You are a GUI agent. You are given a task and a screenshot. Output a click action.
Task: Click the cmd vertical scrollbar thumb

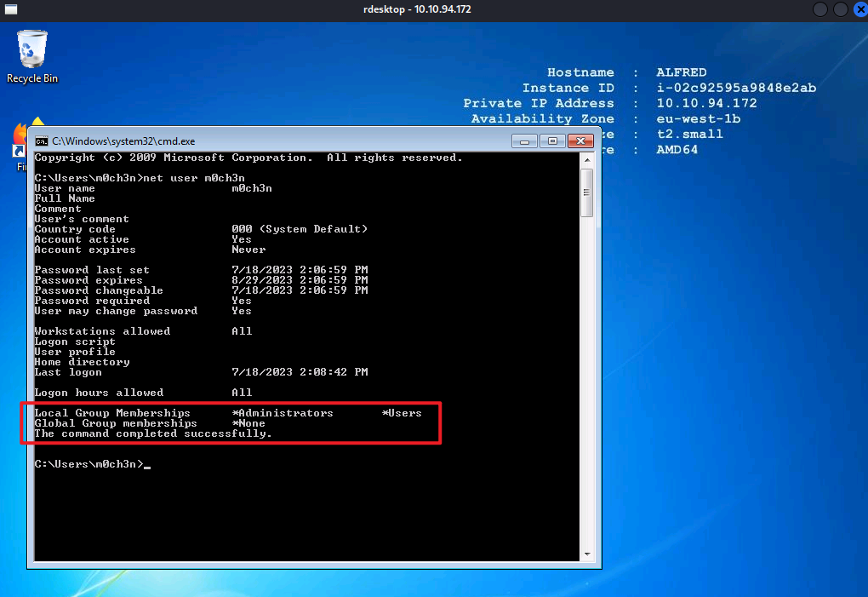coord(587,192)
